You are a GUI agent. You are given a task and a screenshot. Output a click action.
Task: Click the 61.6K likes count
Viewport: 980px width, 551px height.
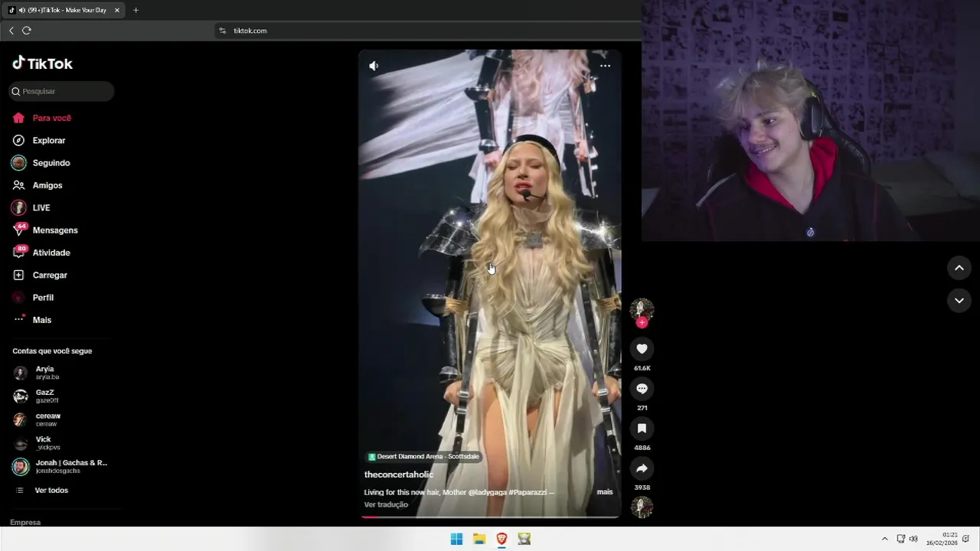[642, 368]
